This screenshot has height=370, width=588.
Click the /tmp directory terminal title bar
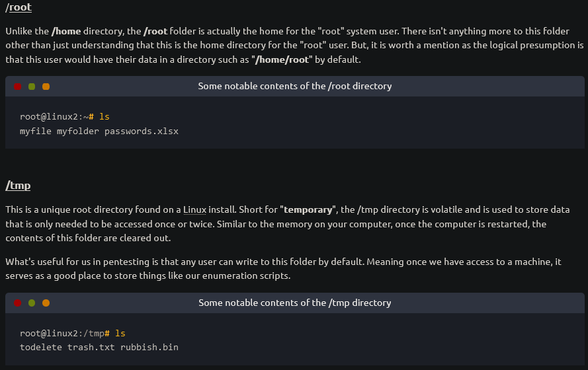pos(295,303)
